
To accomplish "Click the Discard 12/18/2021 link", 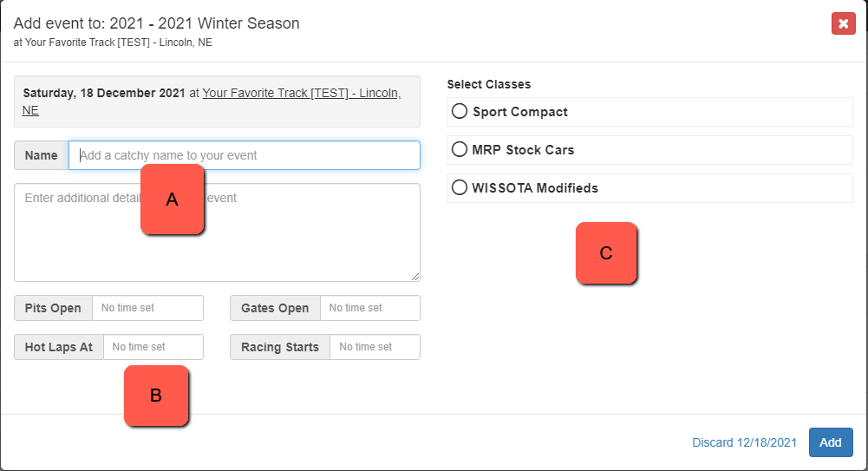I will [x=744, y=442].
